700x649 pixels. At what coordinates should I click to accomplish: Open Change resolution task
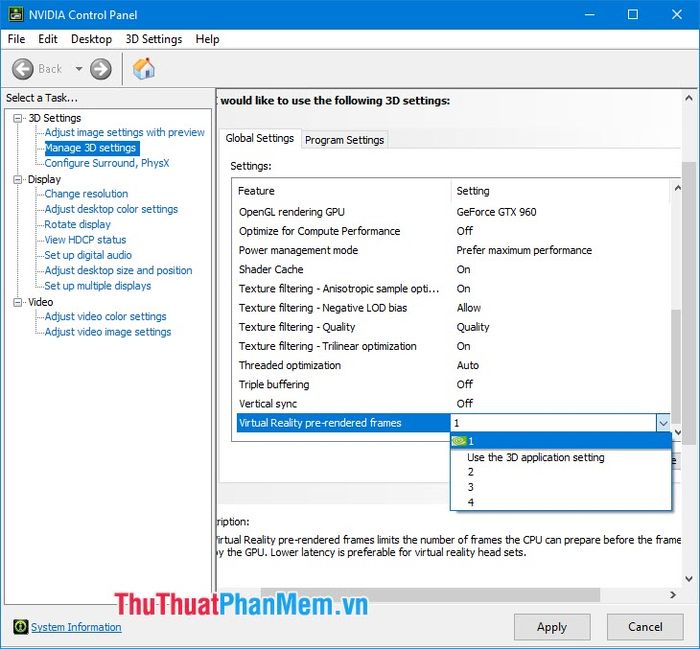86,194
